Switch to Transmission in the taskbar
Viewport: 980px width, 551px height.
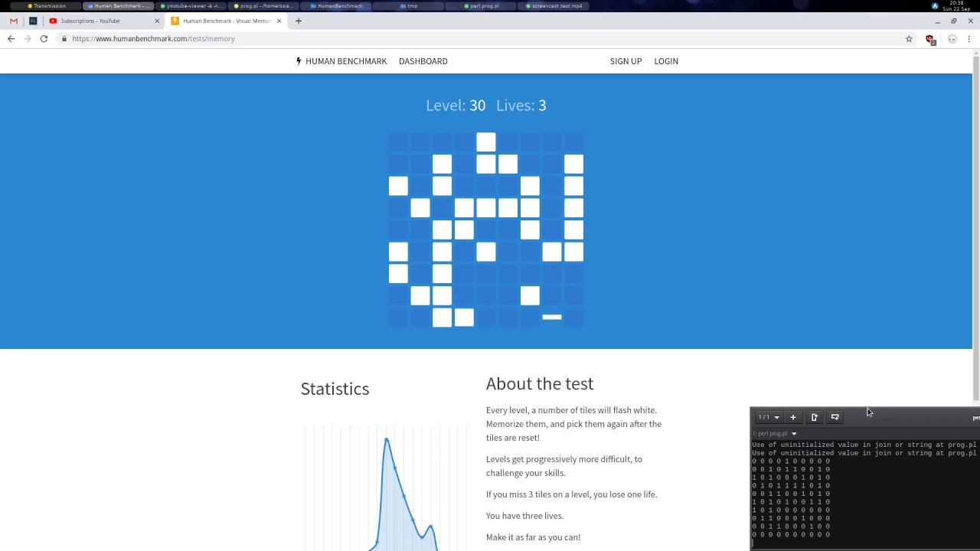[x=46, y=6]
